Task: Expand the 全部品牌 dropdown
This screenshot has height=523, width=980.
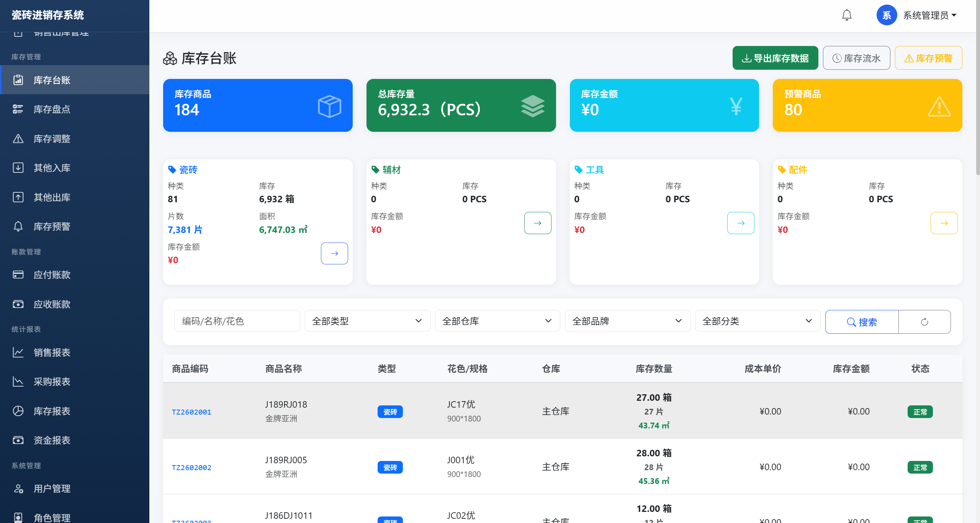Action: 627,321
